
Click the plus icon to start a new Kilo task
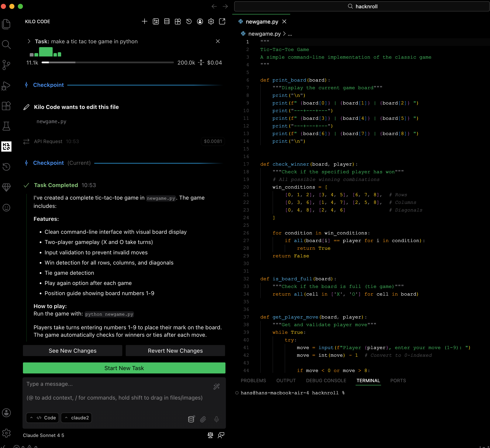[144, 21]
